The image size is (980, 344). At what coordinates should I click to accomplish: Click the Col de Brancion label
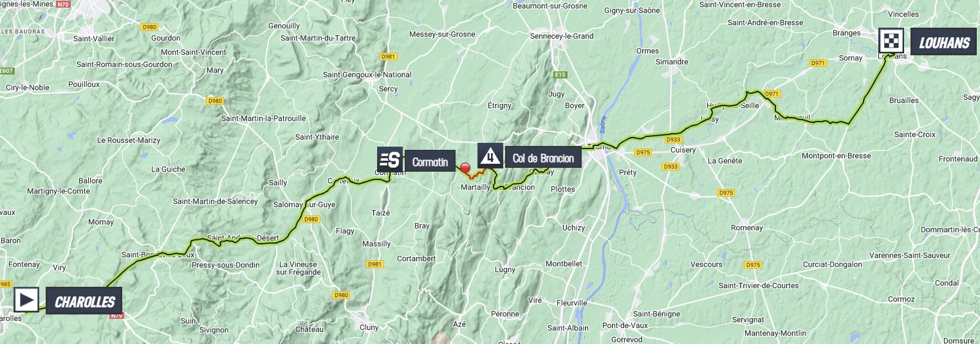pyautogui.click(x=543, y=158)
